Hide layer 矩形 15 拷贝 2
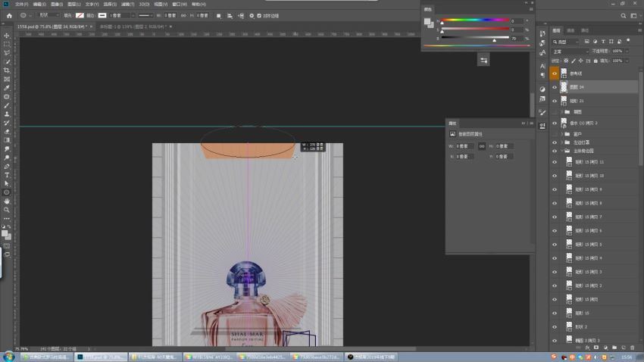The height and width of the screenshot is (362, 644). coord(555,286)
